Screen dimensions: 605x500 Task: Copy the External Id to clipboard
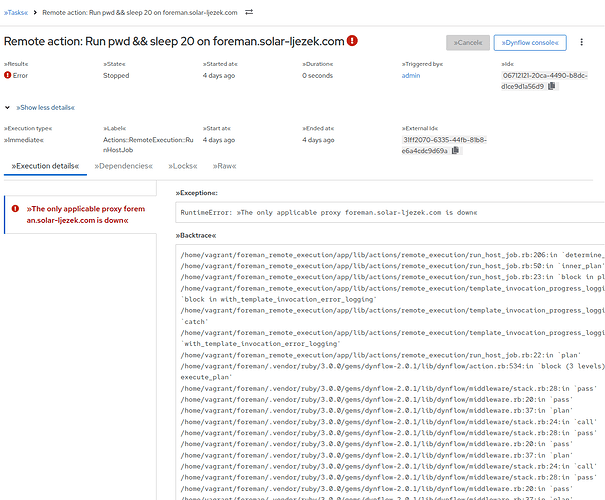(x=455, y=150)
